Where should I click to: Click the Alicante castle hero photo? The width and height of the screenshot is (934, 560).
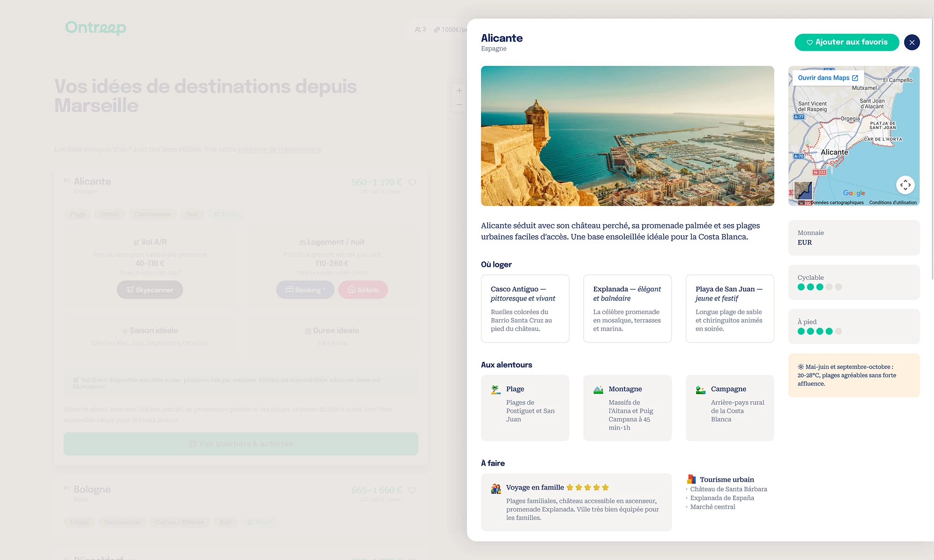627,136
